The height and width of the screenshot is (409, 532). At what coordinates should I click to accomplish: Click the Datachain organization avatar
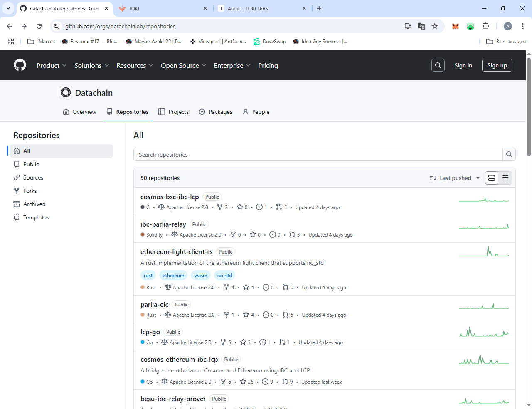66,92
